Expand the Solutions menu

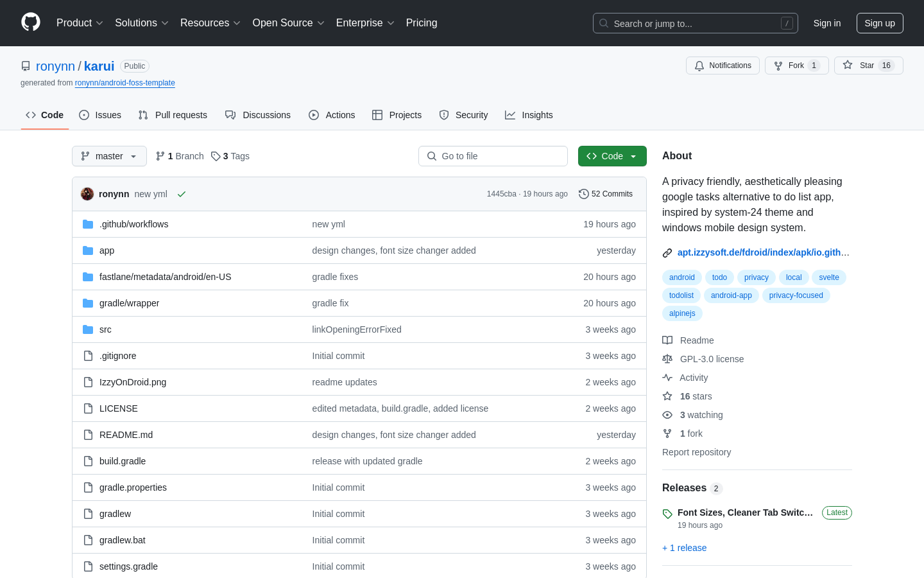point(142,23)
